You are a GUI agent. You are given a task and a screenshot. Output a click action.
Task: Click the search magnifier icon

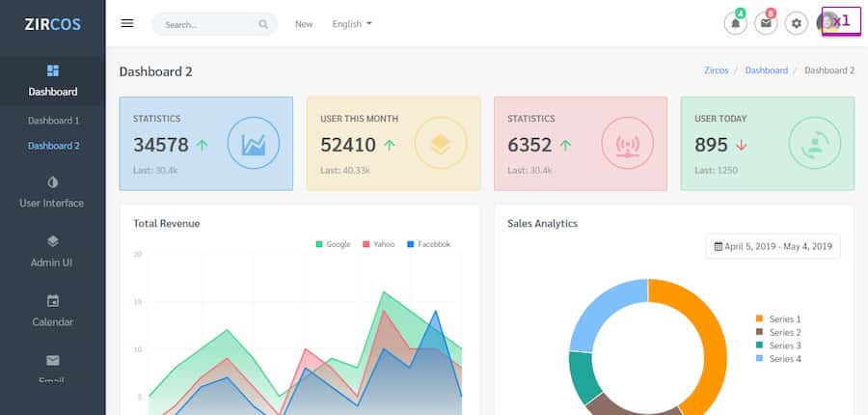(x=263, y=24)
